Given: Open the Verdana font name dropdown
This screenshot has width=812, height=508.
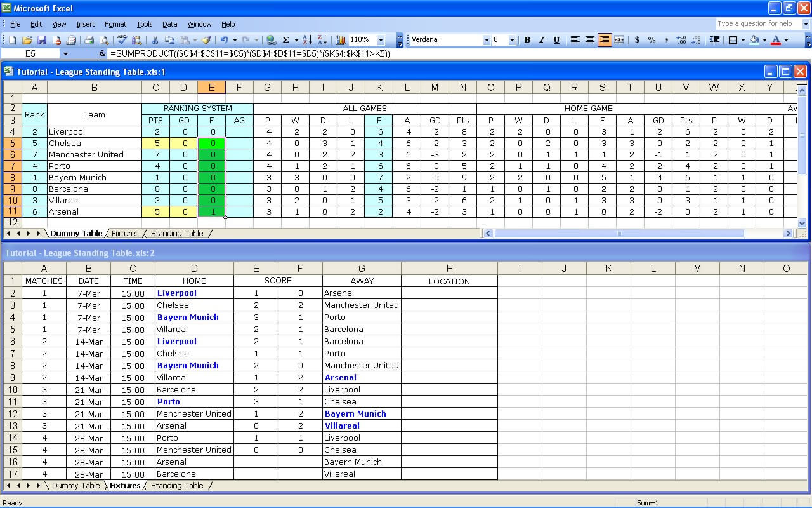Looking at the screenshot, I should pyautogui.click(x=487, y=40).
